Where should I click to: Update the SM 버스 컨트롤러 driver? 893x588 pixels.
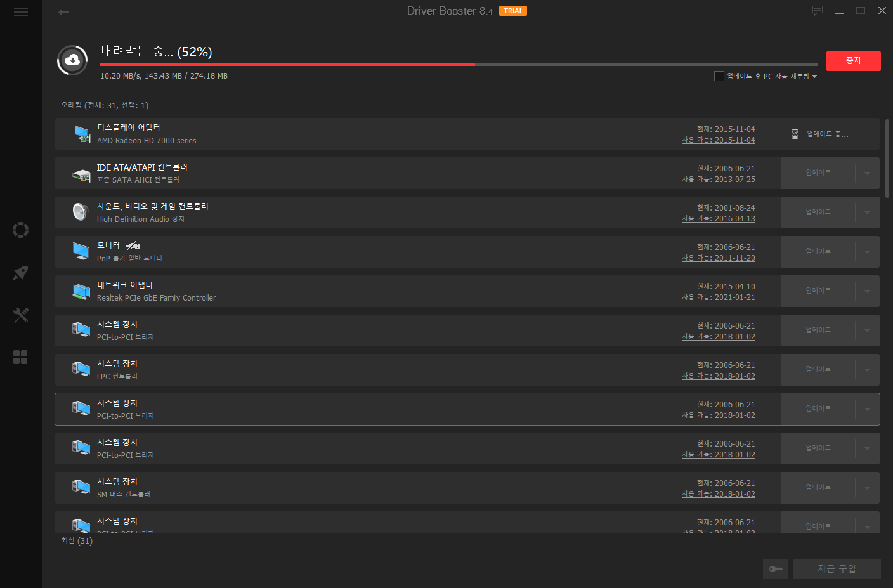[x=818, y=488]
